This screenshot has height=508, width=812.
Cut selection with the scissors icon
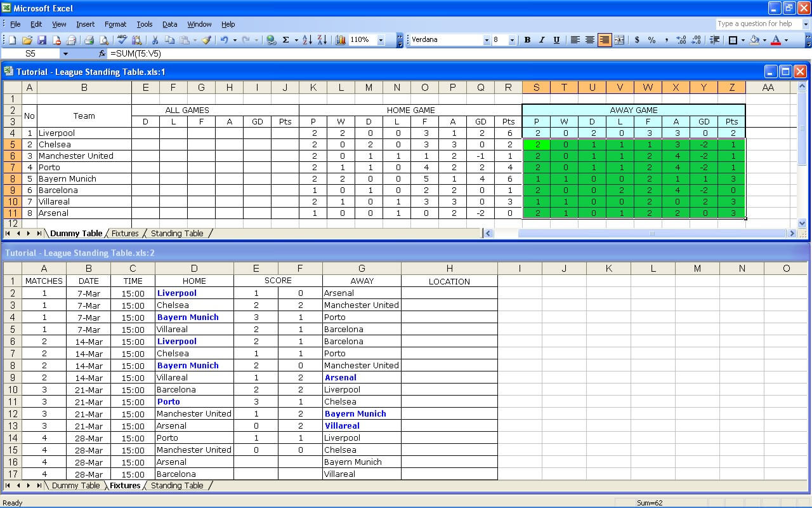[x=155, y=40]
